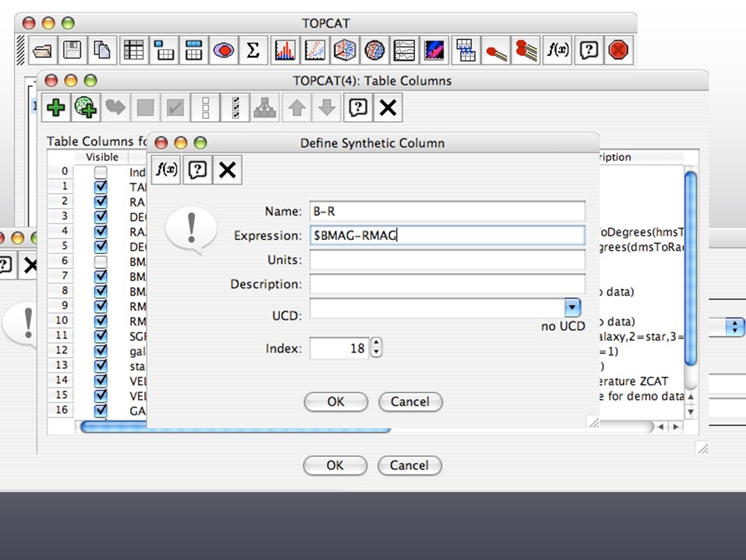Toggle Visible checkbox for row 11

click(100, 336)
